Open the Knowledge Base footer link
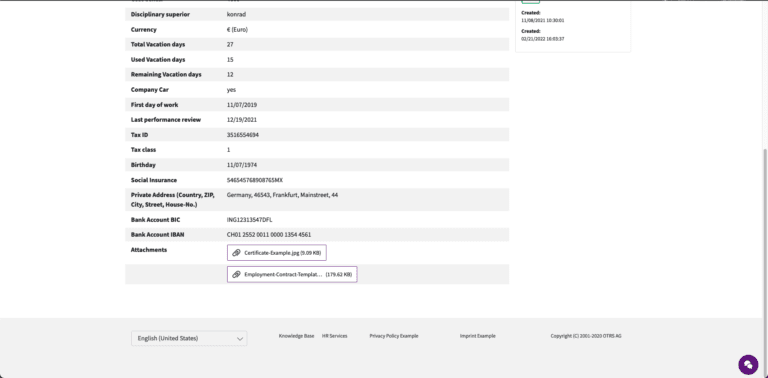This screenshot has height=378, width=768. coord(296,336)
